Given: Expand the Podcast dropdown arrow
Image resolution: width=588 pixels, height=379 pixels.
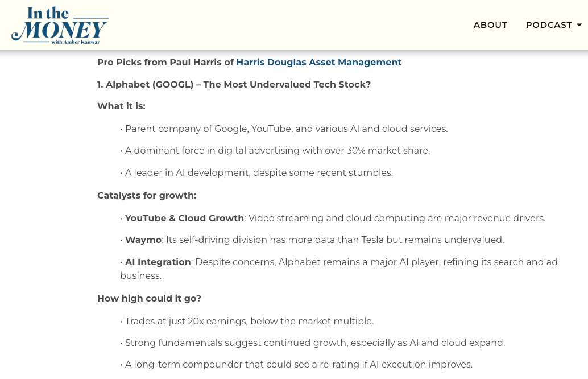Looking at the screenshot, I should pos(579,25).
